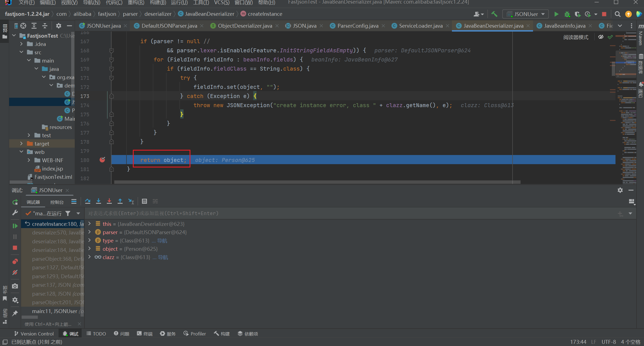Click the hammer Build Project icon
The image size is (644, 346).
[x=494, y=14]
